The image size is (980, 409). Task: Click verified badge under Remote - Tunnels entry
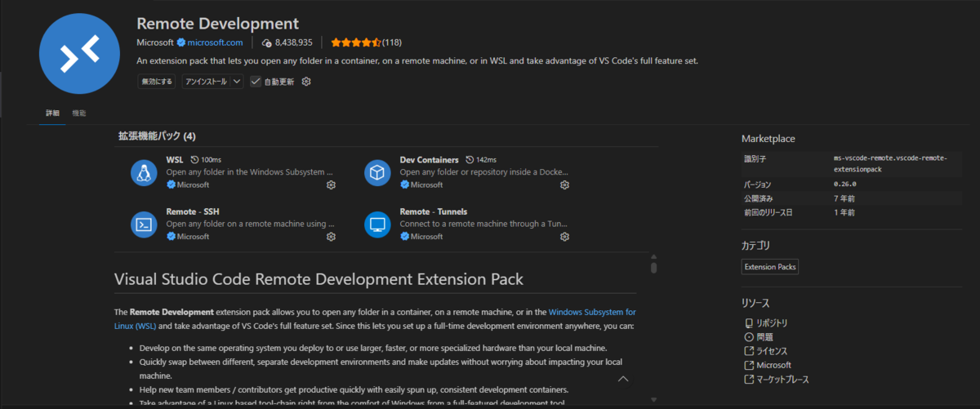tap(404, 237)
